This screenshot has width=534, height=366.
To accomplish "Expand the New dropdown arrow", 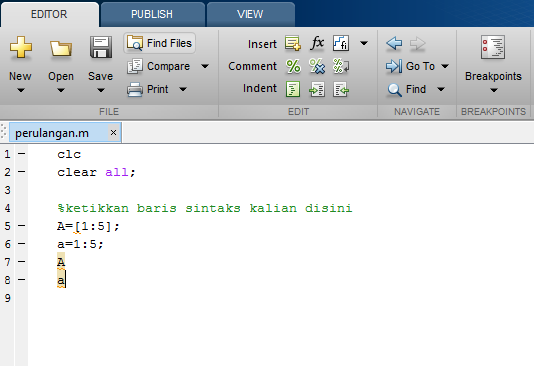I will pos(21,91).
